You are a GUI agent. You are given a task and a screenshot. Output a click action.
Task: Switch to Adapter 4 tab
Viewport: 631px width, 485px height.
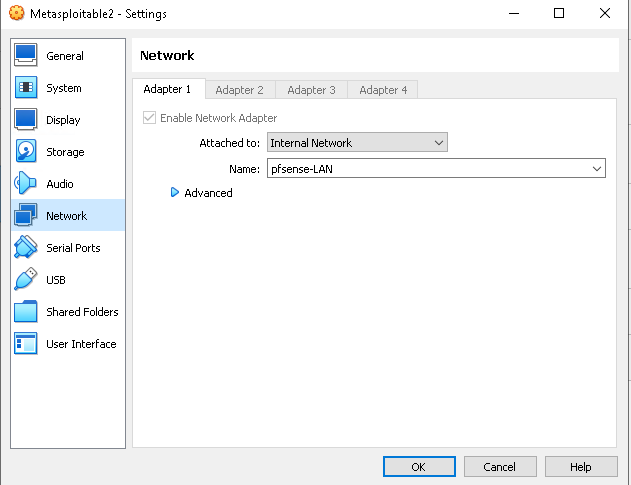(x=383, y=90)
